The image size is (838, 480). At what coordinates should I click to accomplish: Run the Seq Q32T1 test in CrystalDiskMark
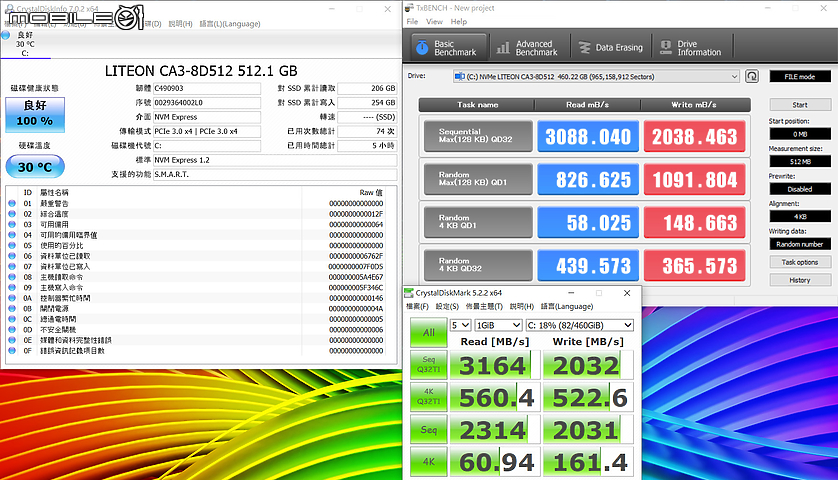(429, 365)
